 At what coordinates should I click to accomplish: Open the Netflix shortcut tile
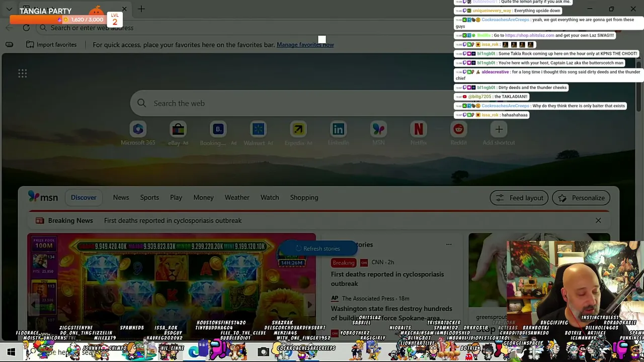(x=419, y=134)
